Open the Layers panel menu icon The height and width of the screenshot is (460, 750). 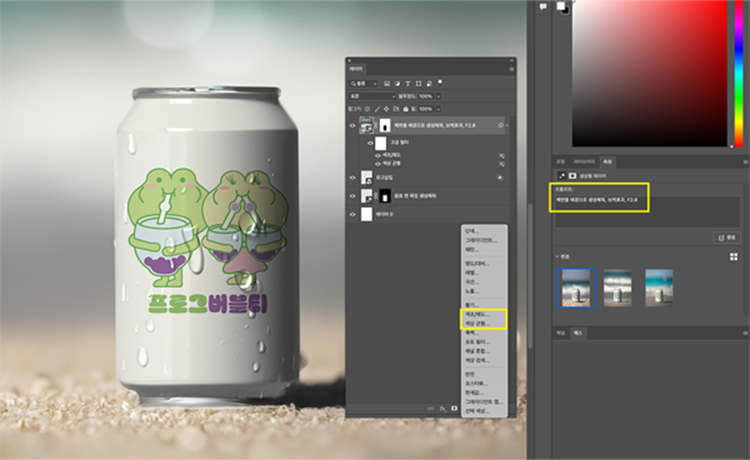(511, 69)
